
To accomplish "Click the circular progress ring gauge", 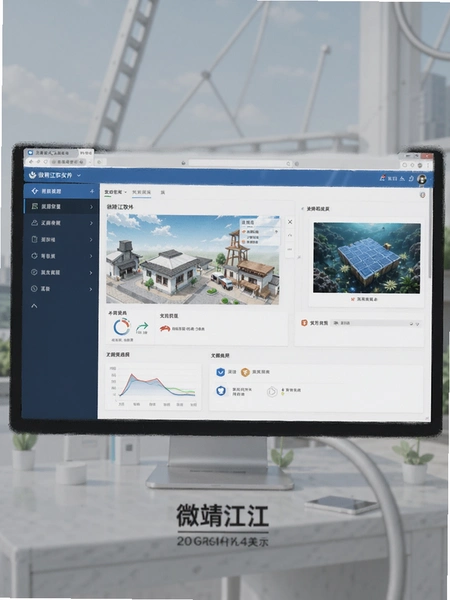I will [x=122, y=327].
